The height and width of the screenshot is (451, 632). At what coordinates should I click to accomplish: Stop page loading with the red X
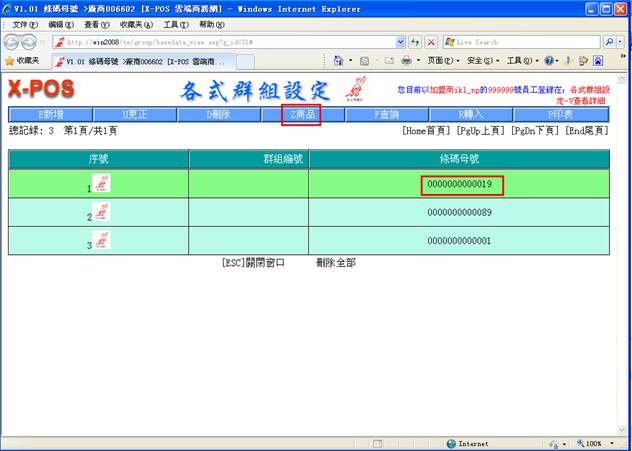pyautogui.click(x=431, y=42)
